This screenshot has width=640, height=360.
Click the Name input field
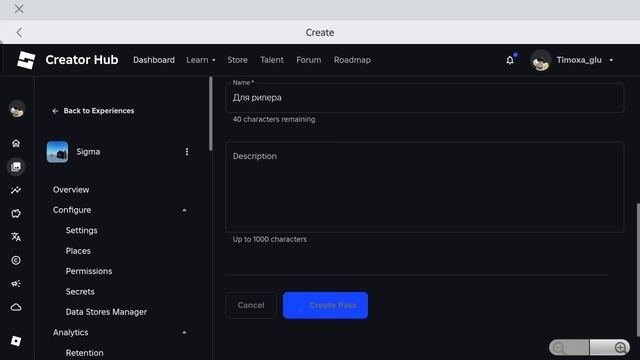[x=424, y=98]
